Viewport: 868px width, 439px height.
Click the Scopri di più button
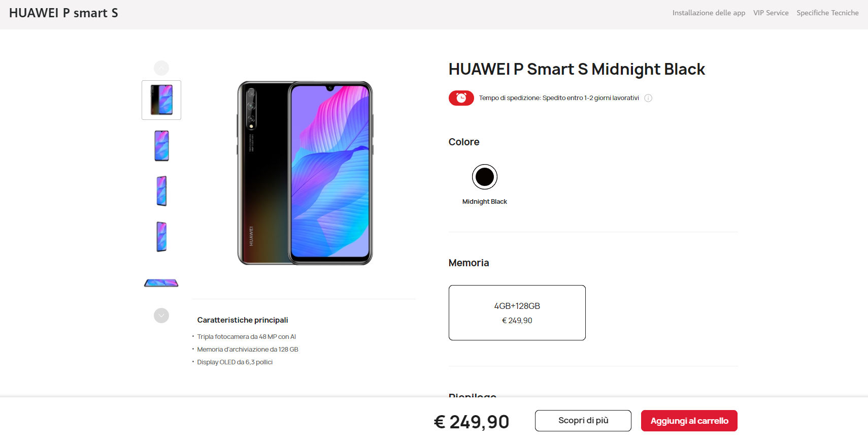click(x=583, y=421)
